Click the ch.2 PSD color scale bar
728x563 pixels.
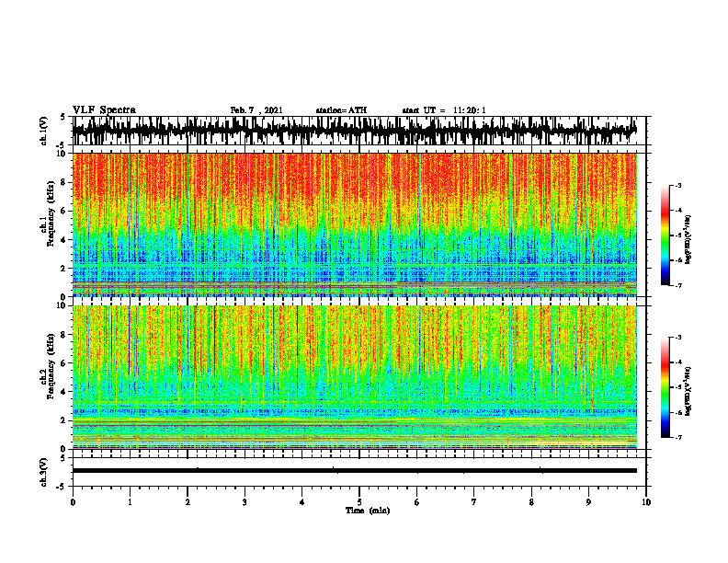click(x=665, y=387)
